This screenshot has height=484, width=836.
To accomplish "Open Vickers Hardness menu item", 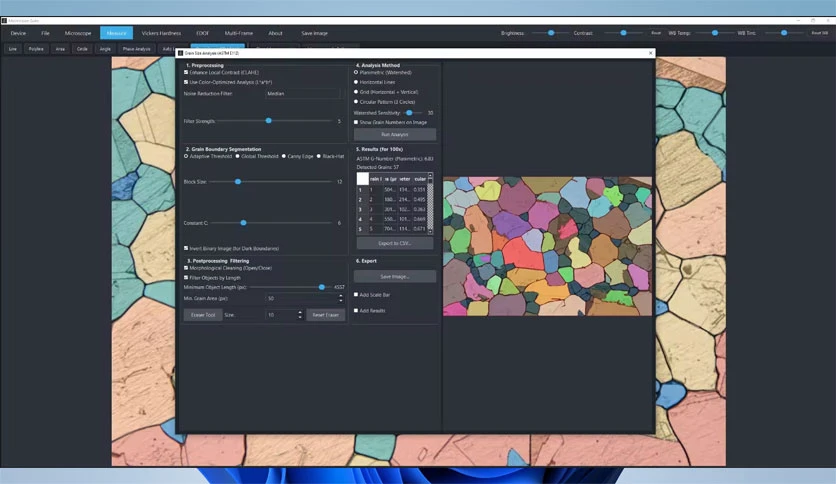I will (x=161, y=33).
